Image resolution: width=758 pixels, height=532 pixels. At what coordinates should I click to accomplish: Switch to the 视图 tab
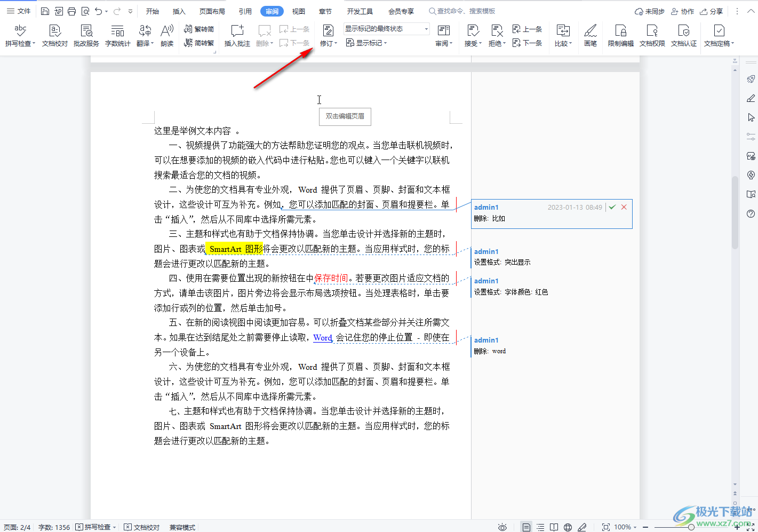click(x=299, y=11)
